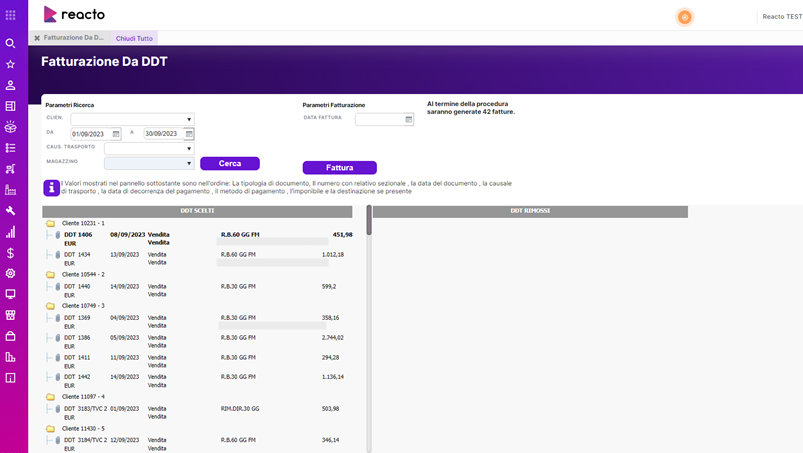Click the purple info icon
The image size is (803, 453).
(51, 188)
